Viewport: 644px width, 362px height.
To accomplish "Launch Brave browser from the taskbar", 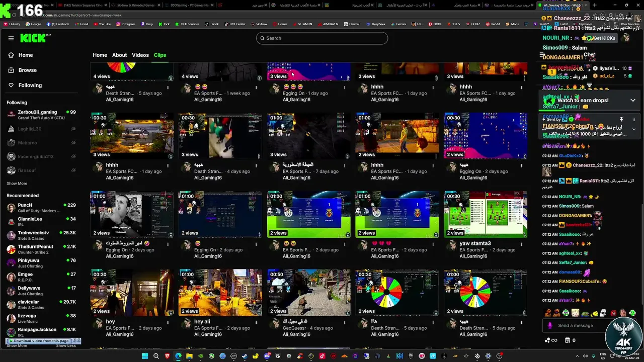I will tap(168, 356).
